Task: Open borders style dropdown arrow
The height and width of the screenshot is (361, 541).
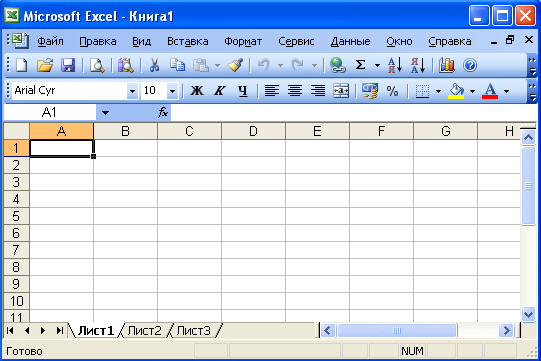Action: point(438,91)
